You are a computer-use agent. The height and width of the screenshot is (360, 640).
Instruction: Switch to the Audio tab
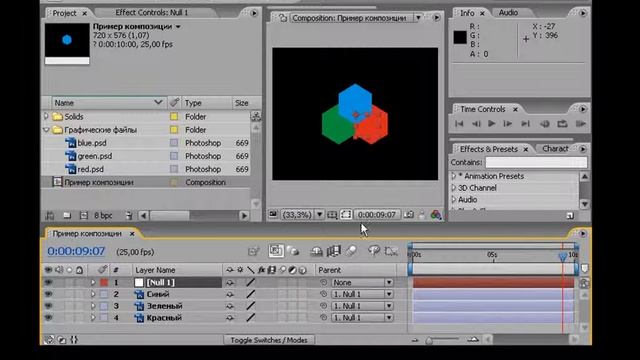coord(508,13)
